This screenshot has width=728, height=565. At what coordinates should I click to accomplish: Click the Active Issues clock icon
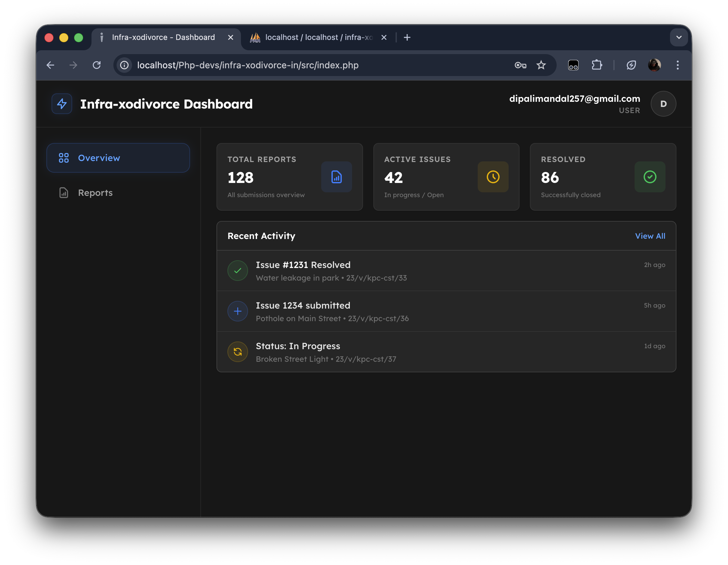tap(493, 177)
